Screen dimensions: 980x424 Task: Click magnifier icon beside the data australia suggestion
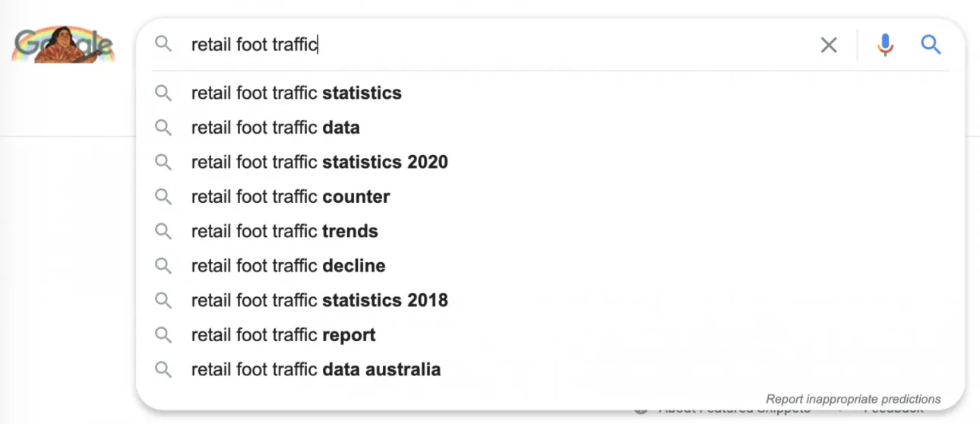163,369
